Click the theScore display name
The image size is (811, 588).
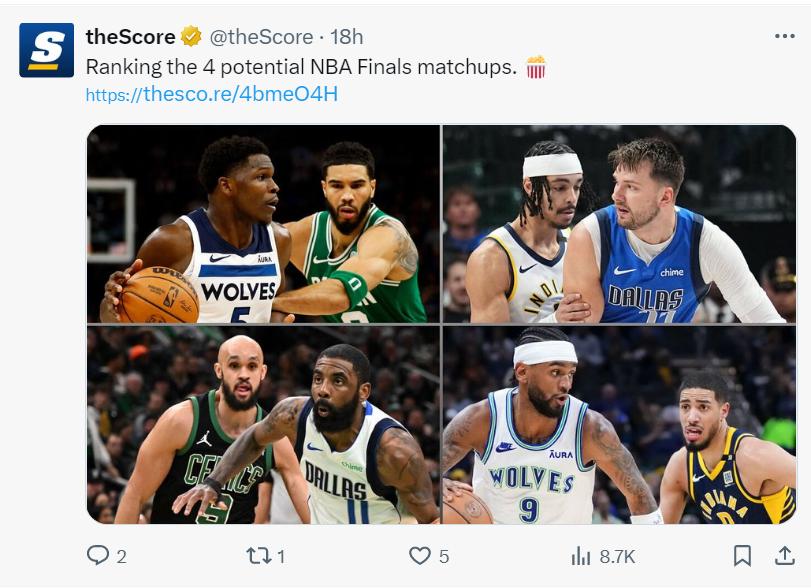tap(131, 37)
